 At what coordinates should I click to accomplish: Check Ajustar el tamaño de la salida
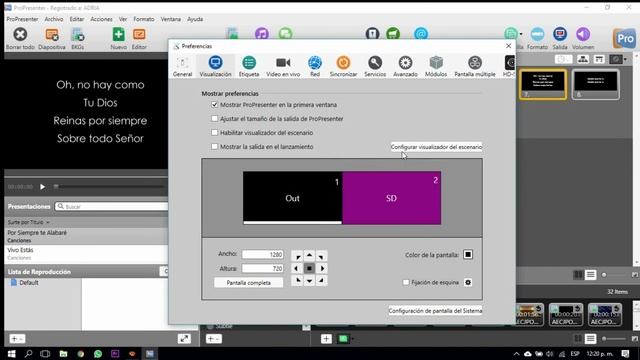coord(215,118)
